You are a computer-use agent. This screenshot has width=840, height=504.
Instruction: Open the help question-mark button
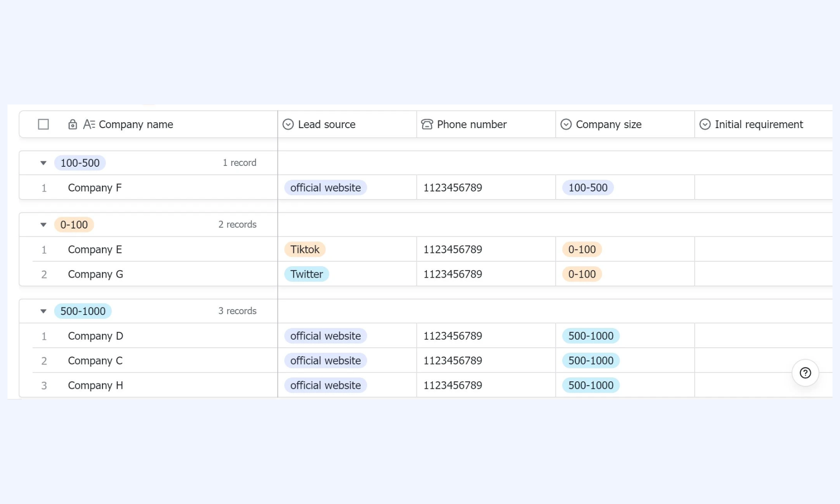[805, 373]
